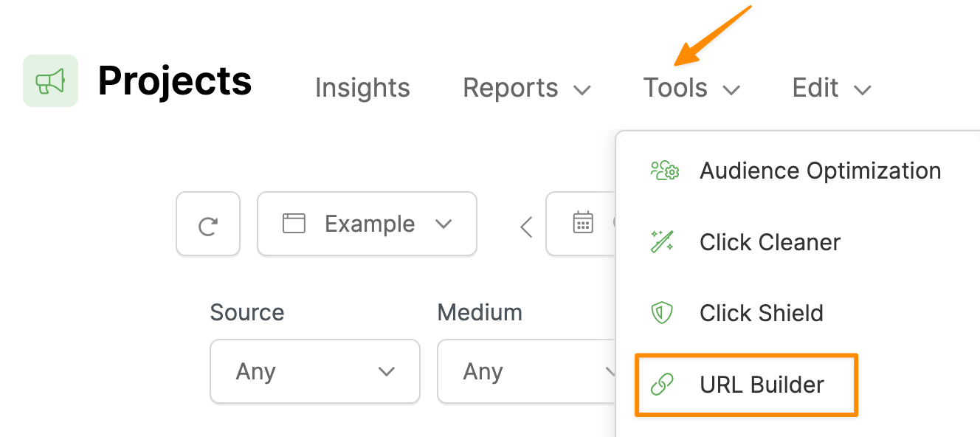Click the green megaphone Projects icon
Screen dimensions: 980x437
[x=50, y=80]
